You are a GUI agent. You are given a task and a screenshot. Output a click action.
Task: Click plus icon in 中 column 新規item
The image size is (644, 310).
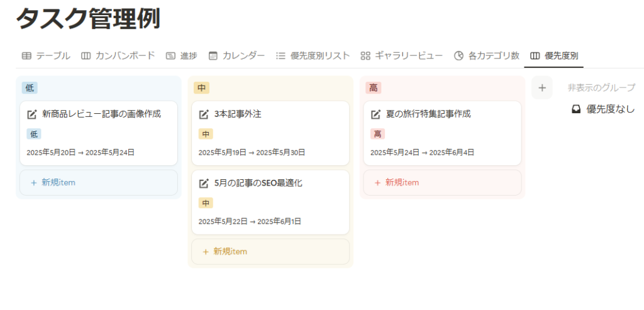tap(206, 252)
